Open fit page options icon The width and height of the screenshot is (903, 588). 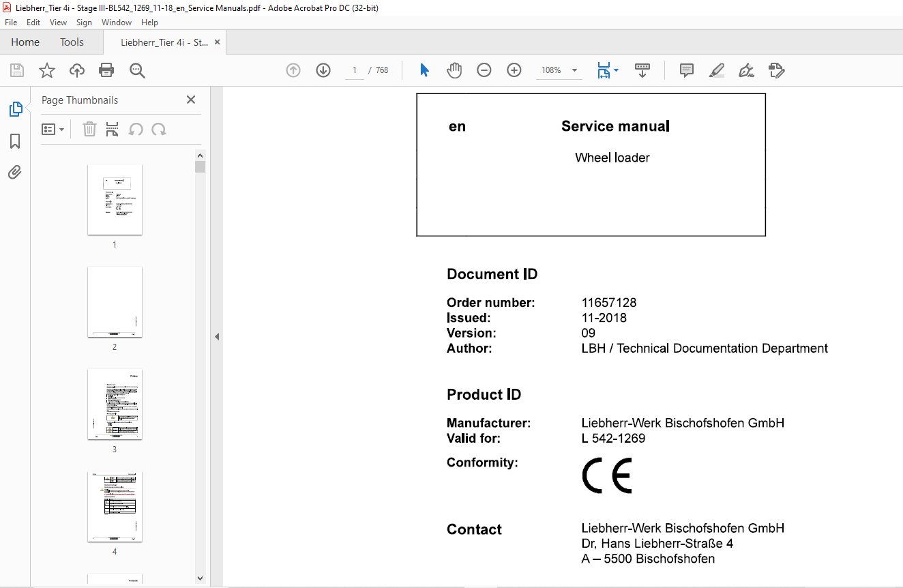[x=604, y=70]
